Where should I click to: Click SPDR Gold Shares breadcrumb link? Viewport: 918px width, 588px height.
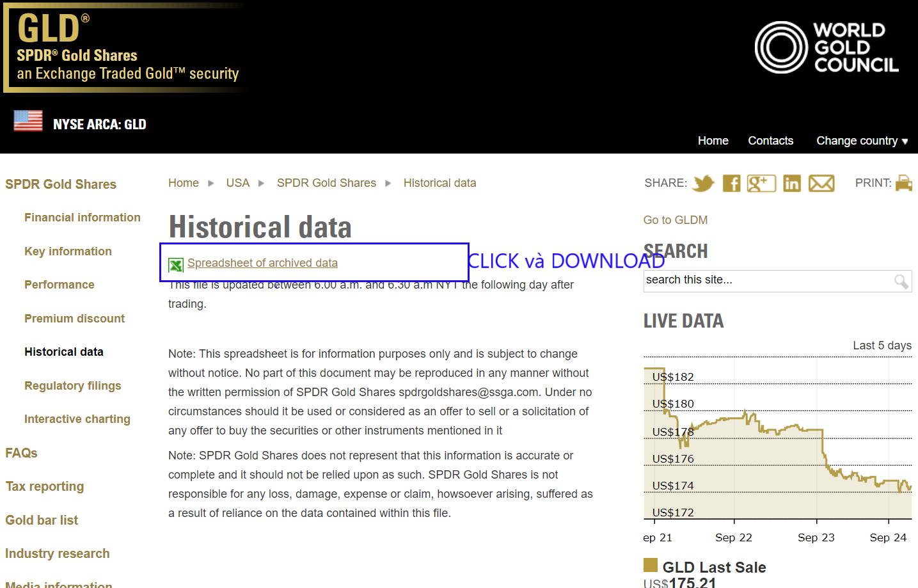[326, 183]
